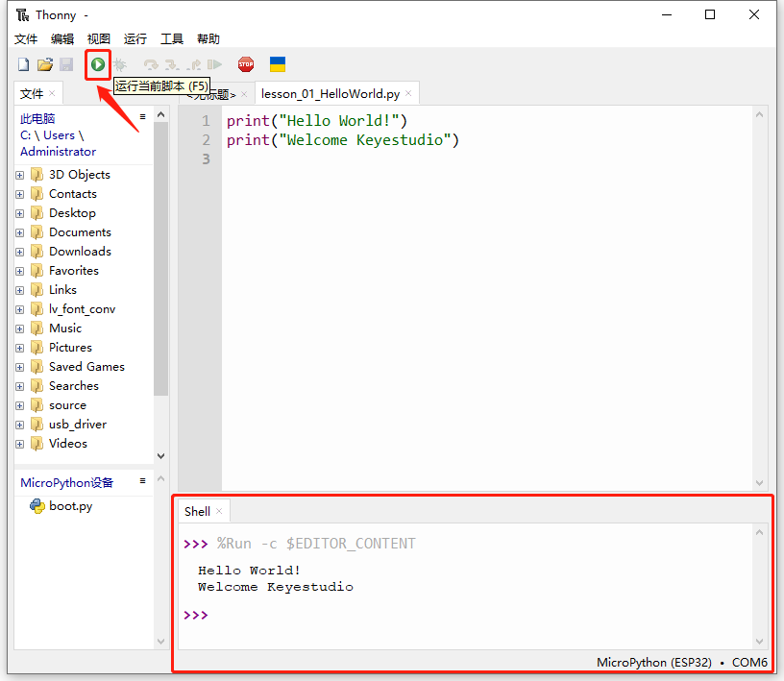The image size is (784, 681).
Task: Close the Shell tab
Action: point(219,511)
